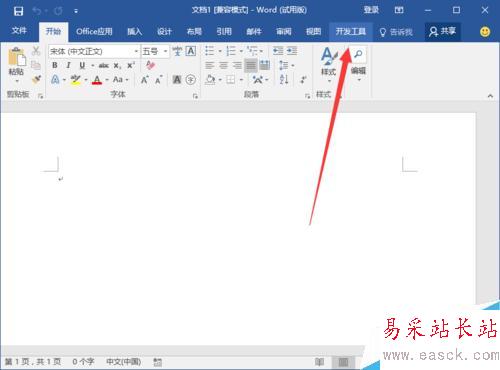Open the 样式 Styles gallery button

point(329,64)
